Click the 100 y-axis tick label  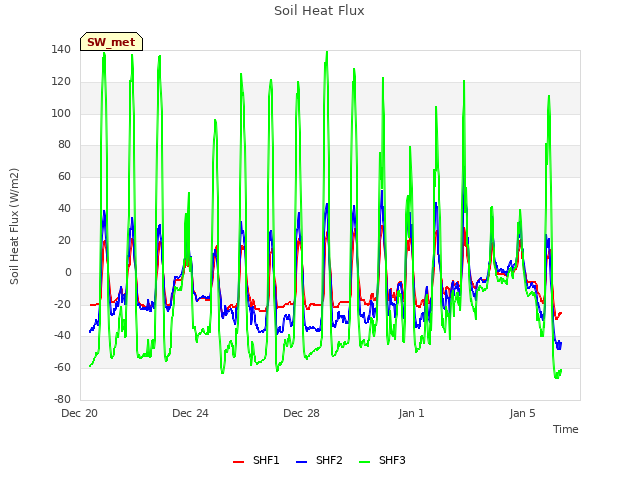(61, 113)
